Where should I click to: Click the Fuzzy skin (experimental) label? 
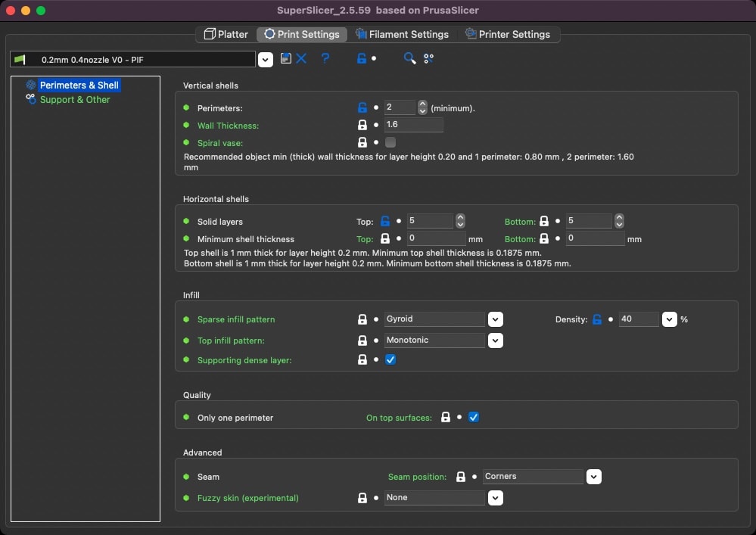coord(247,498)
